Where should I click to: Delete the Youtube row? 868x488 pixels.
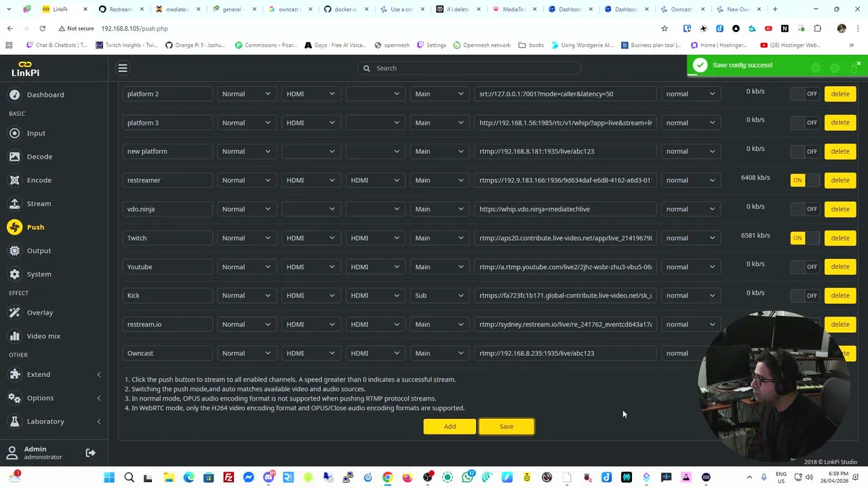pos(840,266)
